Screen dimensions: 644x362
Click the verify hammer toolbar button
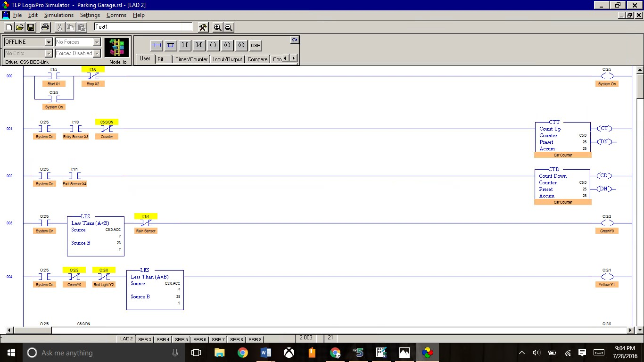(202, 27)
